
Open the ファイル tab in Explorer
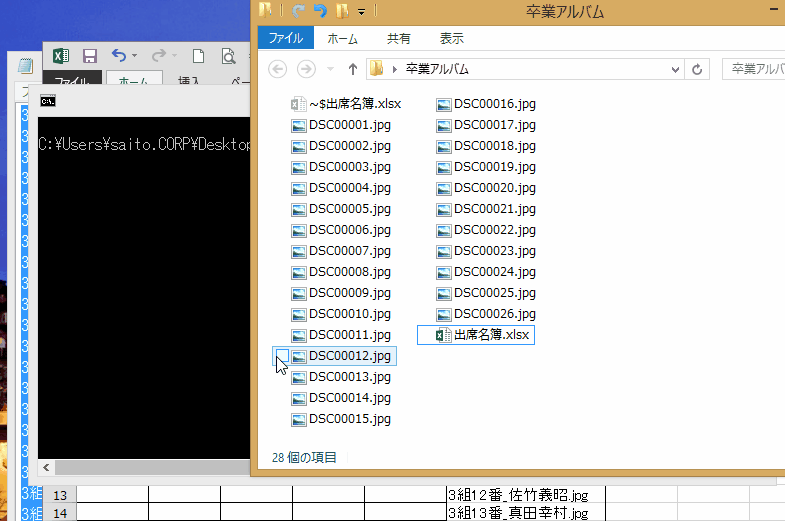coord(286,38)
